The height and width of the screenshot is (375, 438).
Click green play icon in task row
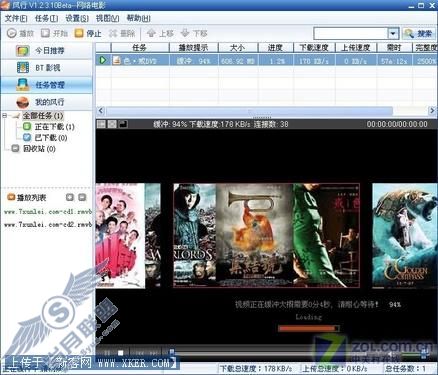coord(103,60)
